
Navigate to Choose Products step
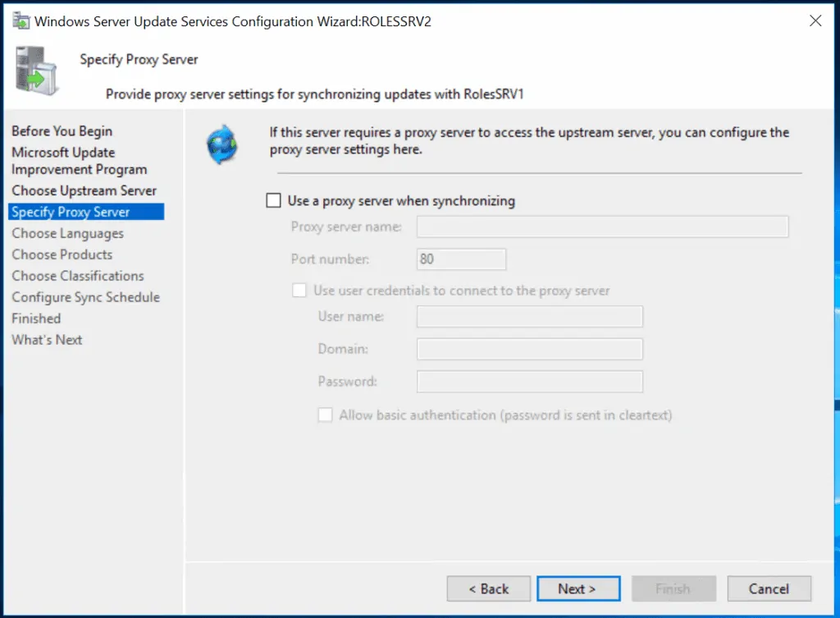coord(62,254)
